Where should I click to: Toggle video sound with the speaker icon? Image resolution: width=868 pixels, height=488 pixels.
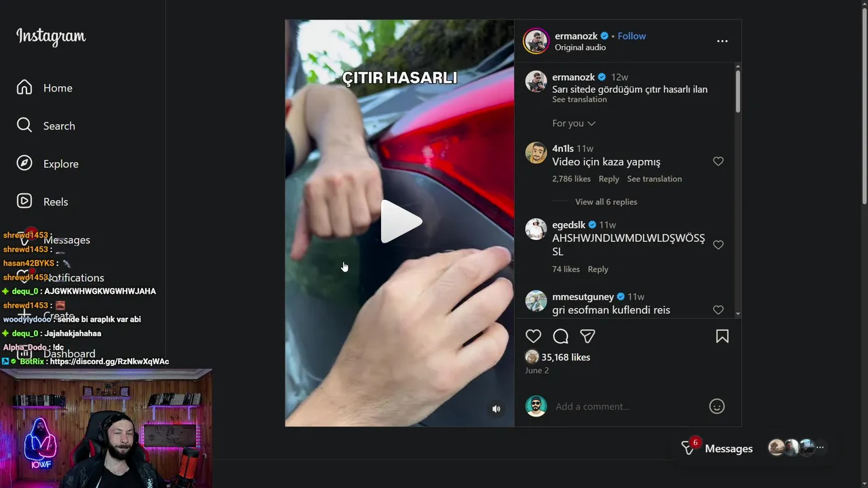(496, 409)
